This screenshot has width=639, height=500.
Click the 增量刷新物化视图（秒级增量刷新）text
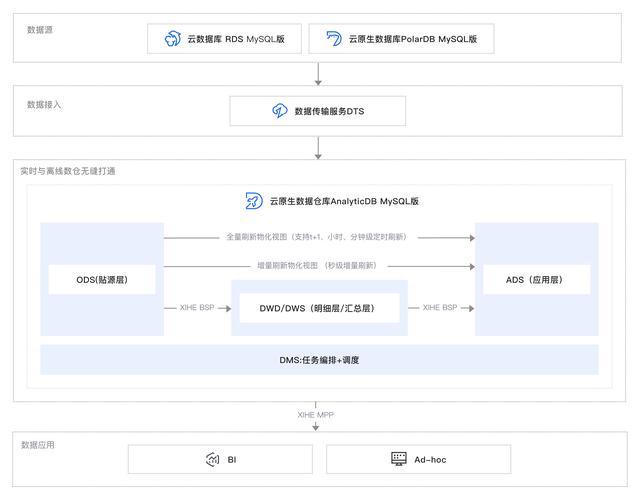click(317, 266)
